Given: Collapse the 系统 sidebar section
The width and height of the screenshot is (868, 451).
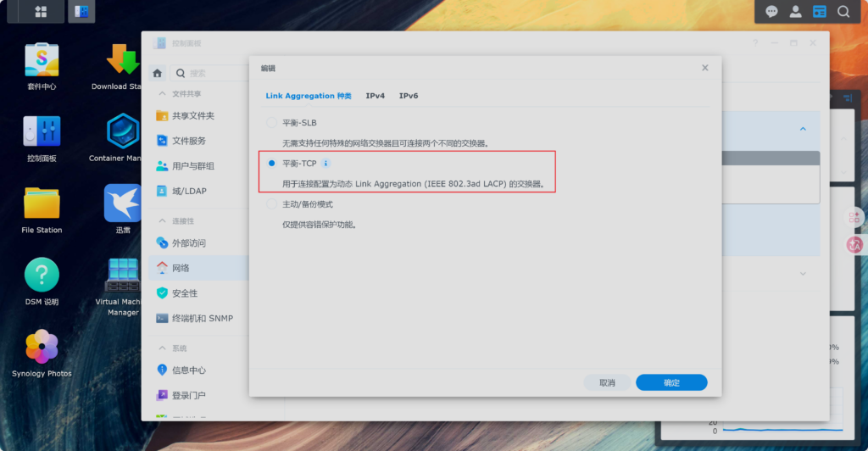Looking at the screenshot, I should 163,348.
